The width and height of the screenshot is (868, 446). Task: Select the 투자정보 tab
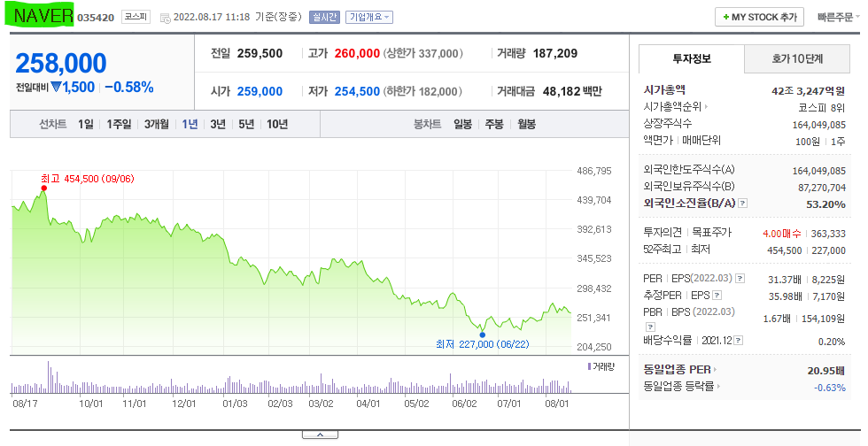[x=692, y=58]
